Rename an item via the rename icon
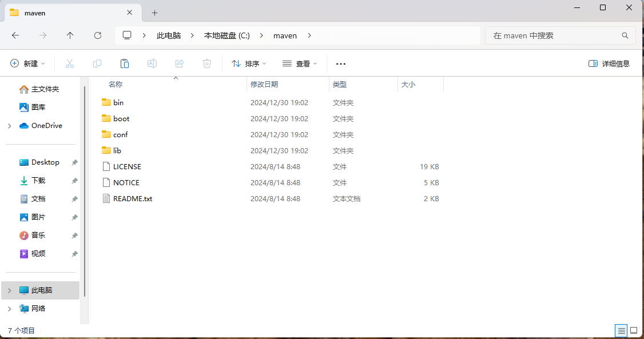Image resolution: width=644 pixels, height=339 pixels. tap(152, 63)
